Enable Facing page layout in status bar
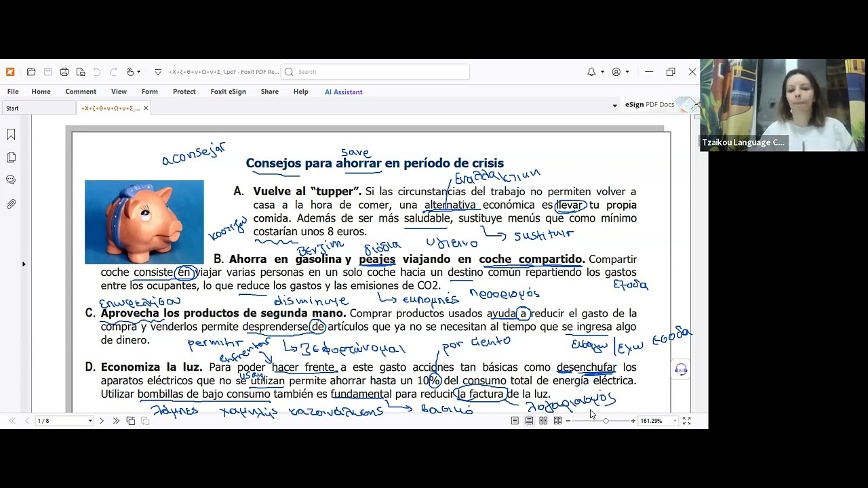 [542, 420]
